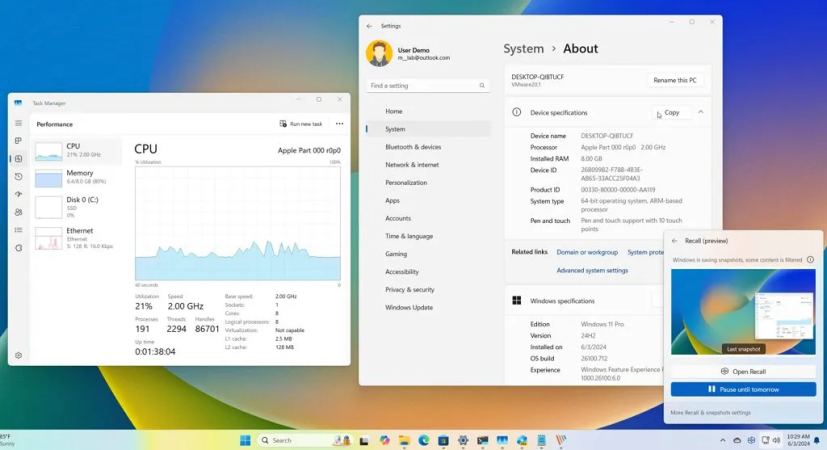Open Time & language settings
The width and height of the screenshot is (827, 450).
[x=427, y=236]
